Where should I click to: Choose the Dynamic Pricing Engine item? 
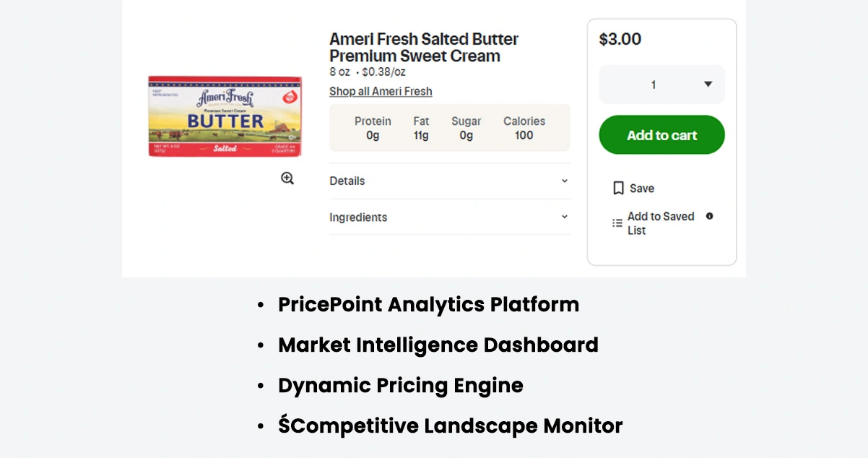pos(400,386)
